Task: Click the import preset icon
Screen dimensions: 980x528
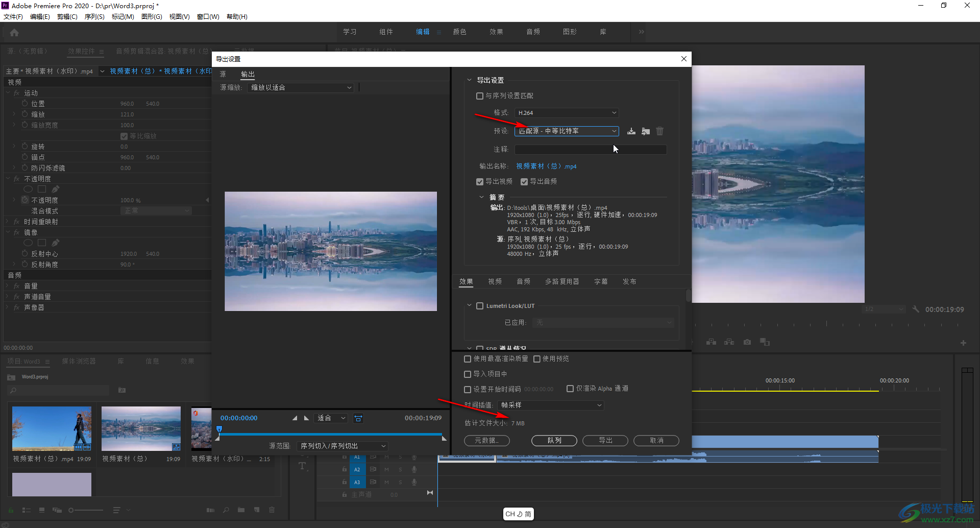Action: click(x=646, y=131)
